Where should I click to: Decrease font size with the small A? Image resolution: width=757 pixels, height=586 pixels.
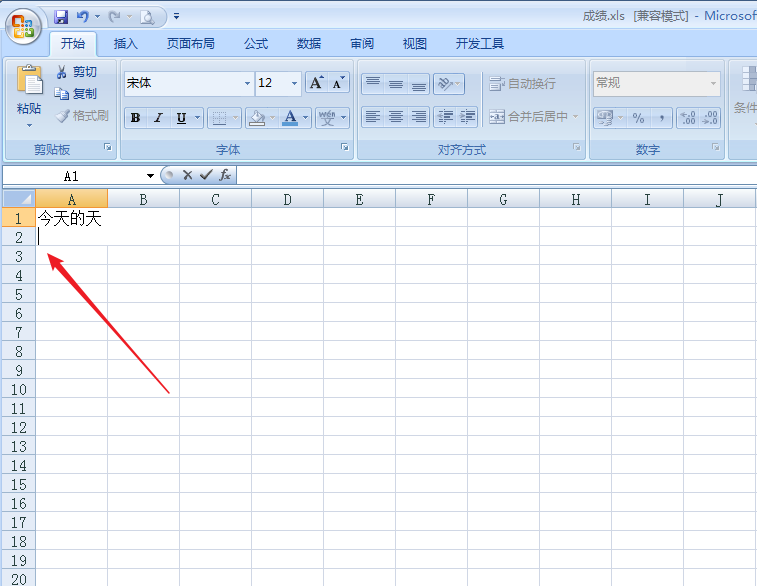(x=338, y=83)
